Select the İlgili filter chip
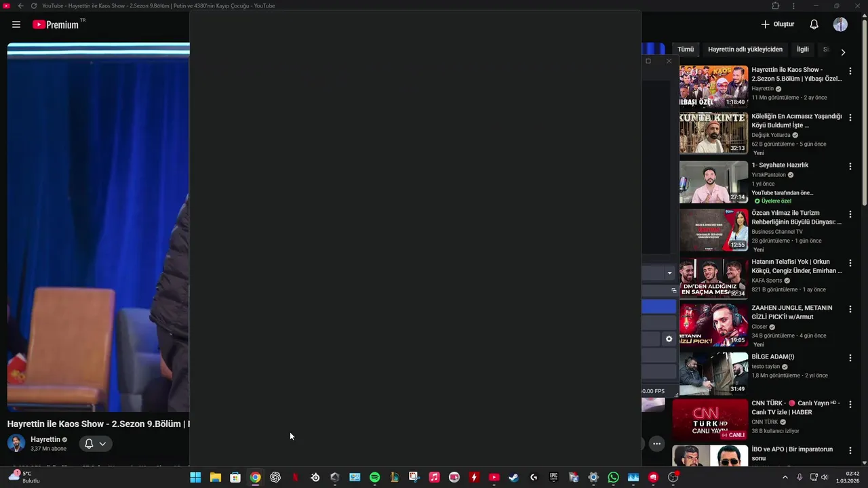 click(803, 49)
